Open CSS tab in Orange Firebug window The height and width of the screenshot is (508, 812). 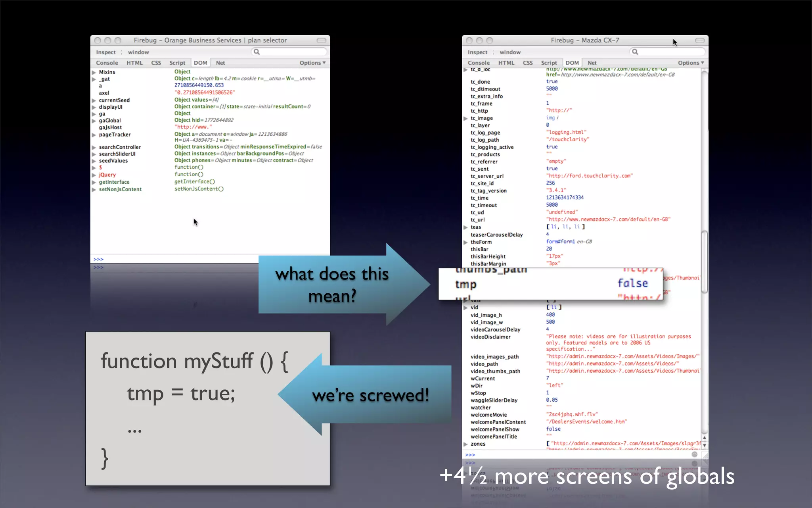156,63
